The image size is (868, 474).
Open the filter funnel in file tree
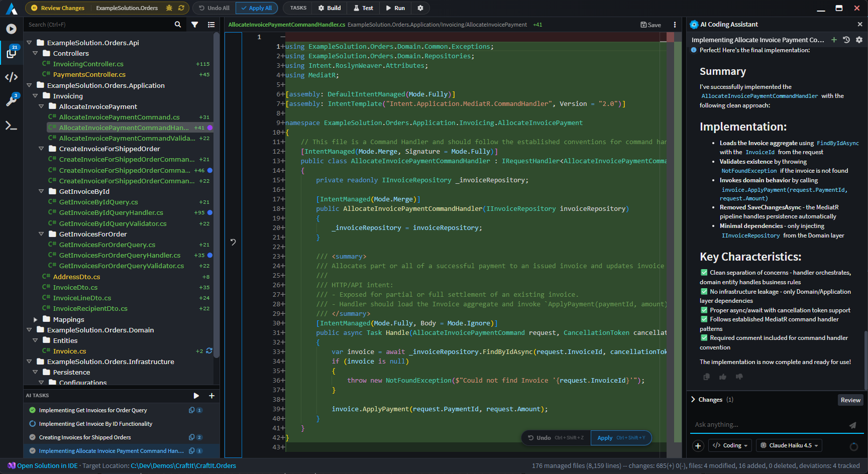[194, 24]
